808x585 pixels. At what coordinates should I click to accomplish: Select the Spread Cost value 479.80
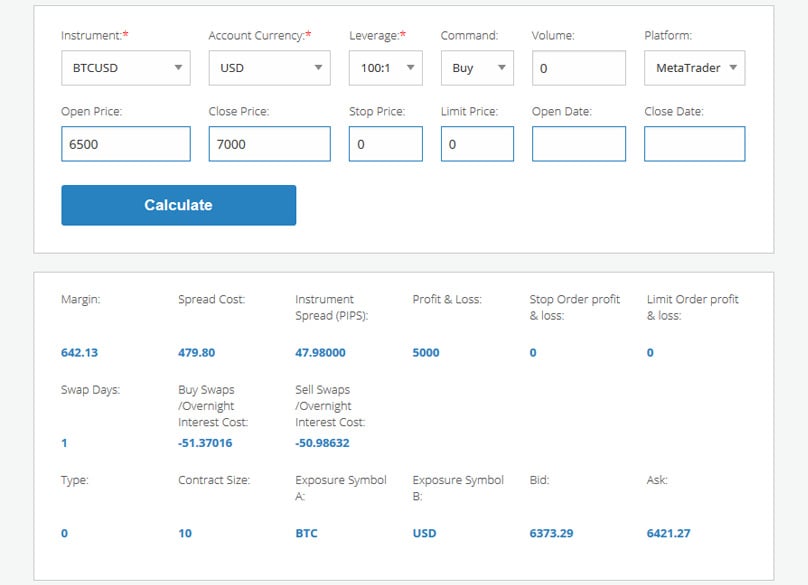click(196, 353)
